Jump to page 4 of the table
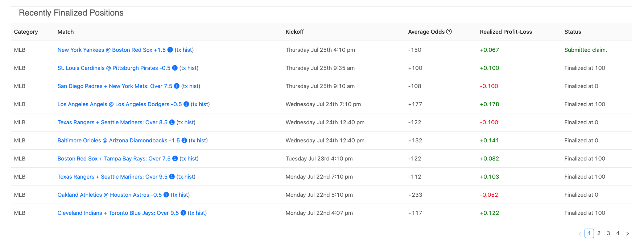 coord(618,233)
